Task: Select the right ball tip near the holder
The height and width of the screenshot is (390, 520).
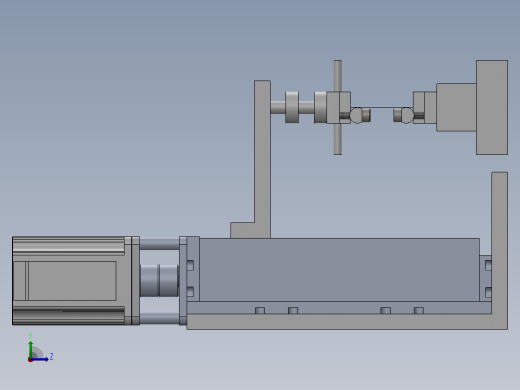Action: [x=407, y=115]
